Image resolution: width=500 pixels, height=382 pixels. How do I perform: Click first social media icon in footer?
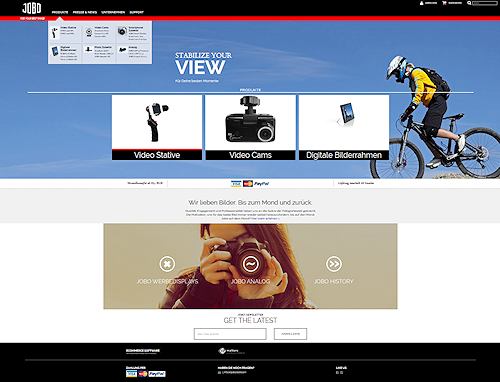click(x=337, y=372)
